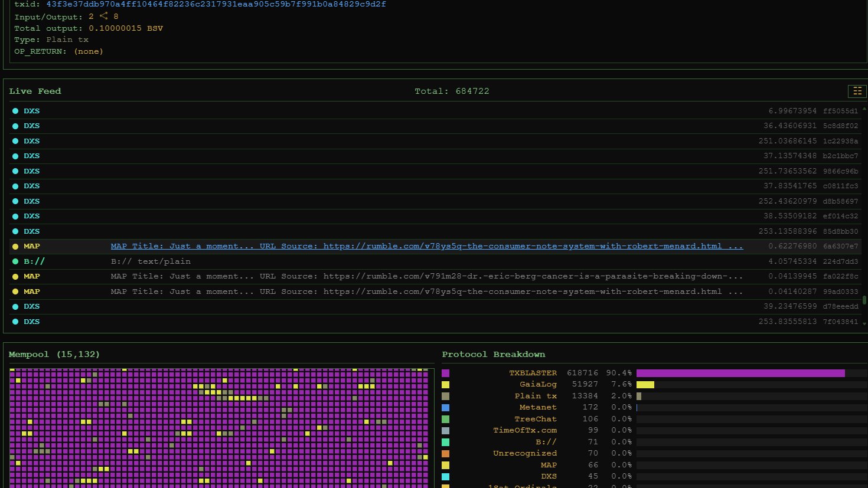Click the blue Metanet color swatch

(x=446, y=408)
